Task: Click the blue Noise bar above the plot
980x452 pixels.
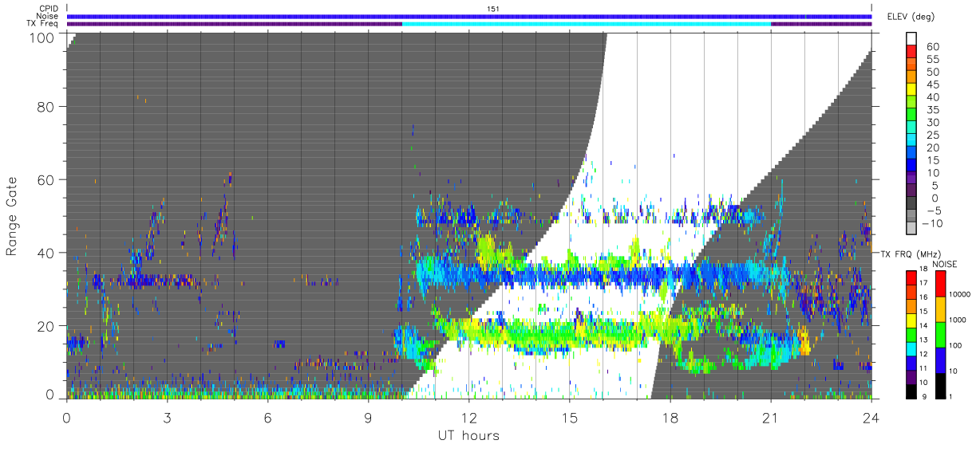Action: pos(469,17)
